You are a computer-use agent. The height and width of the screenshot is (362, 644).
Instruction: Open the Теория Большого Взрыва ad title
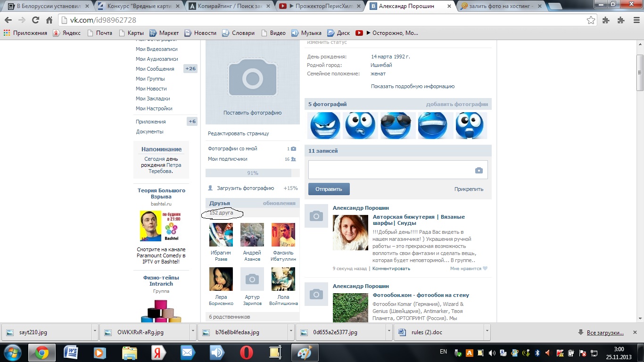tap(161, 193)
